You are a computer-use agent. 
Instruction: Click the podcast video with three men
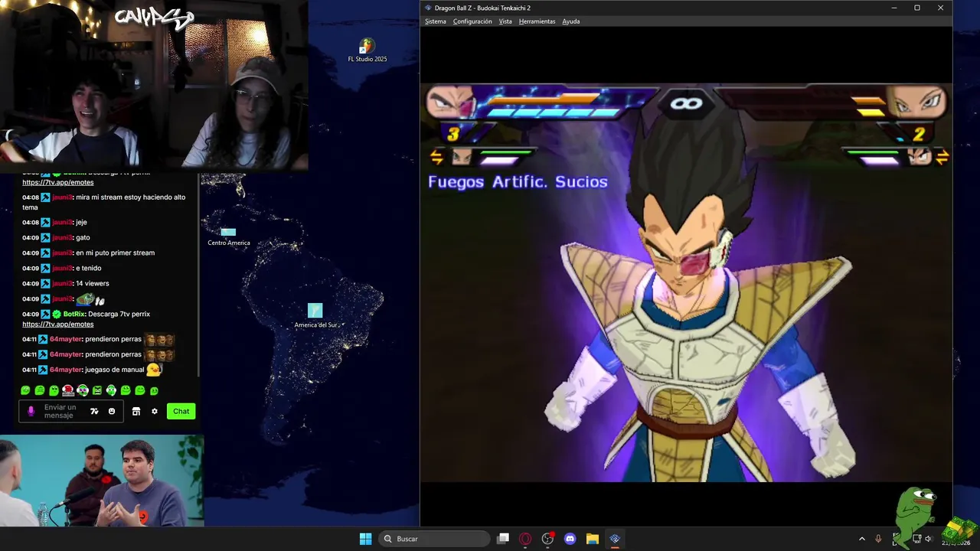click(102, 481)
